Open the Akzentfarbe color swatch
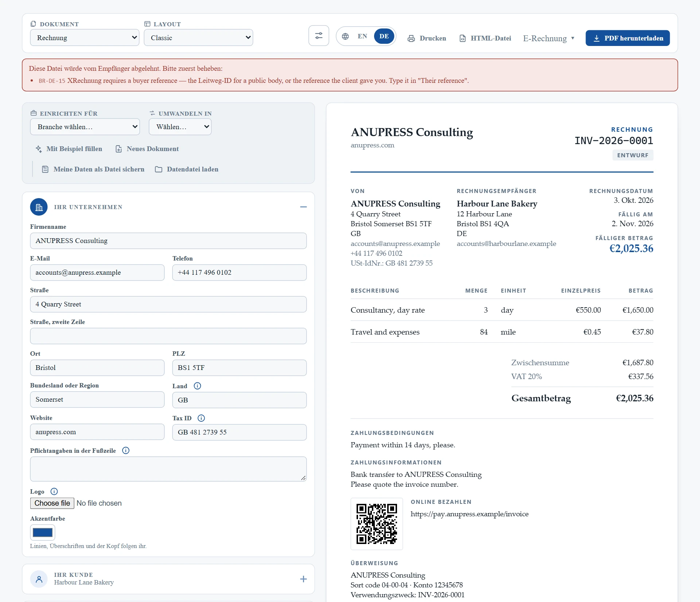Image resolution: width=700 pixels, height=602 pixels. (43, 532)
